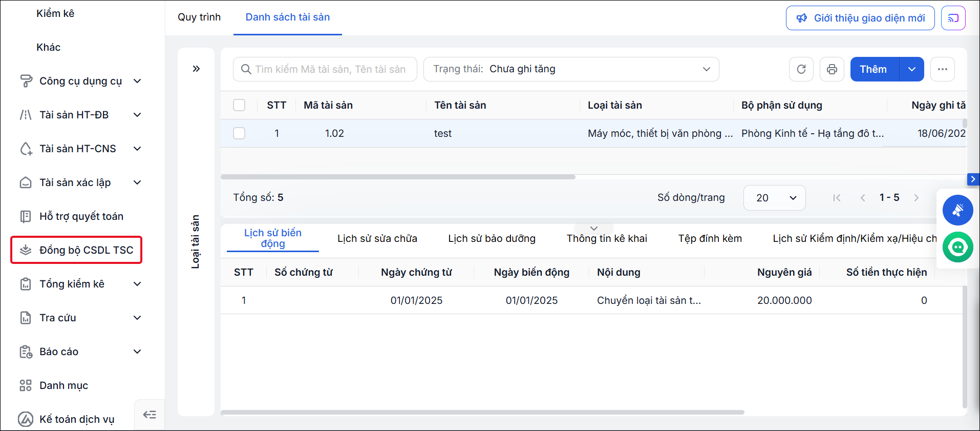Click the Tổng kiểm kê clipboard icon
The width and height of the screenshot is (980, 431).
coord(26,284)
